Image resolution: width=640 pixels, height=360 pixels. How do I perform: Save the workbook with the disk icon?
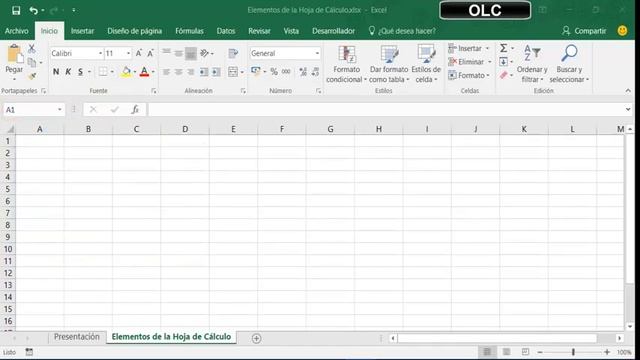point(16,11)
